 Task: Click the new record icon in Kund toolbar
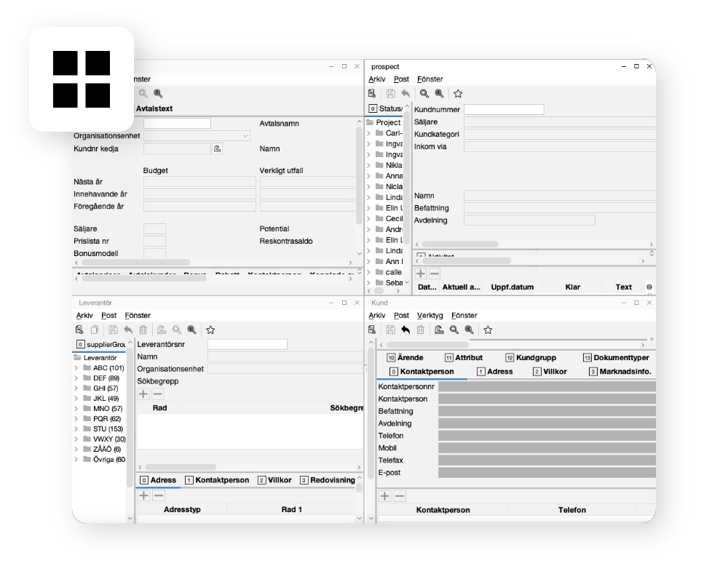[x=372, y=330]
